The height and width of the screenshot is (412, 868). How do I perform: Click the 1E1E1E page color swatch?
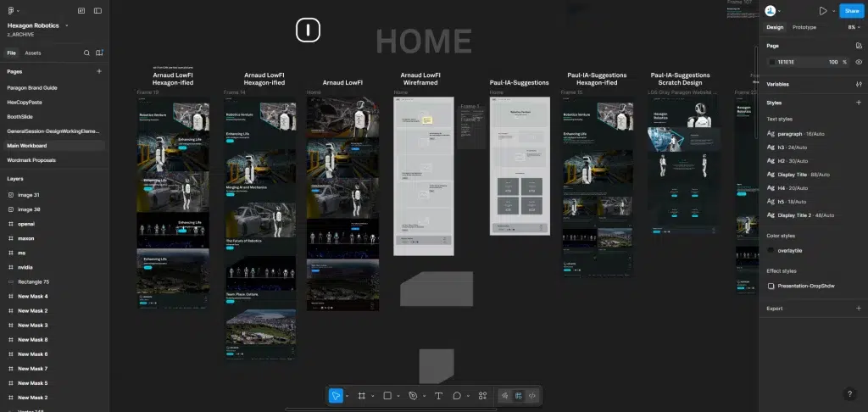click(772, 62)
